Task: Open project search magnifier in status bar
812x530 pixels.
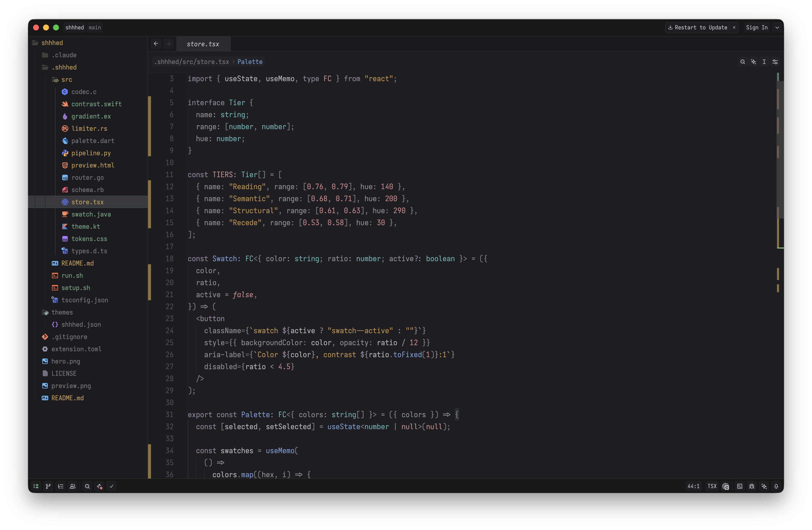Action: [87, 486]
